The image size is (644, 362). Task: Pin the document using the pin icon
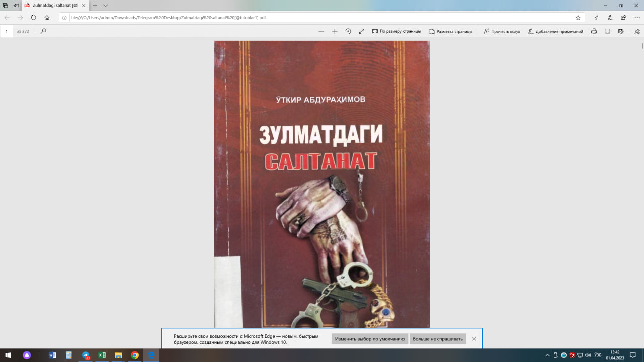tap(637, 31)
